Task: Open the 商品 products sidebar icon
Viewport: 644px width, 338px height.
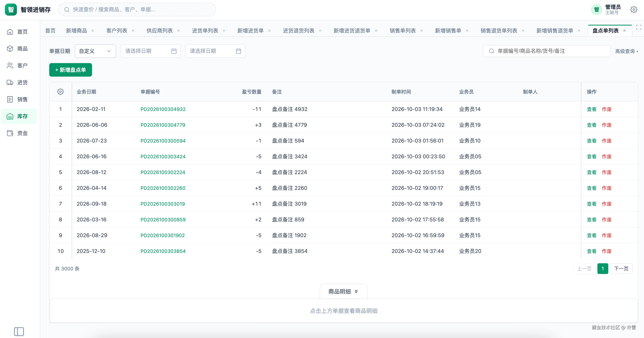Action: (10, 49)
